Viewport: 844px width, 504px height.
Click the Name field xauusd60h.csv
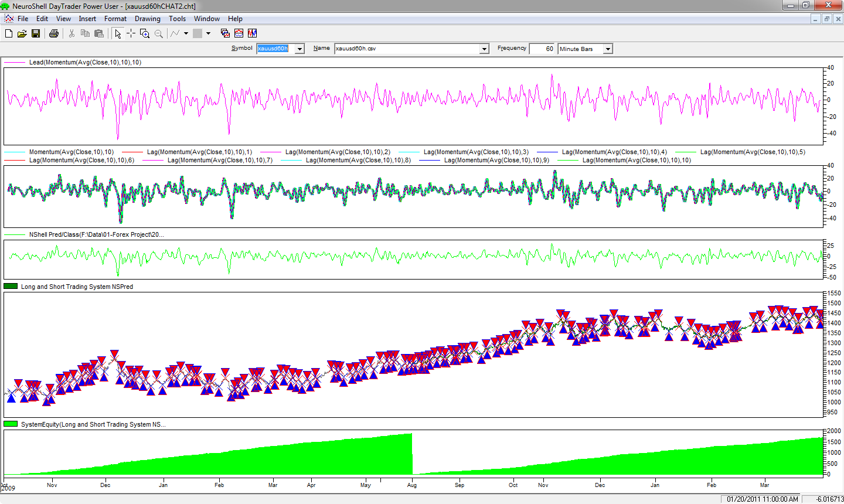pos(407,49)
